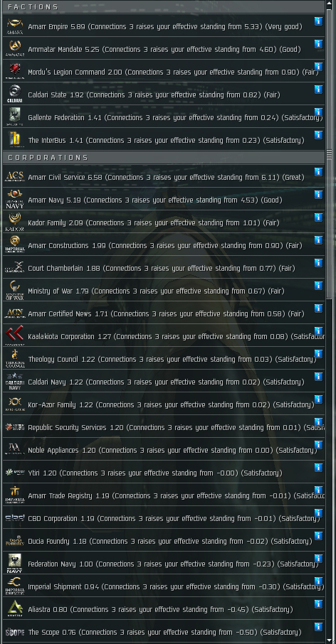The width and height of the screenshot is (336, 644).
Task: Open info for Amarr Empire standing
Action: coord(318,21)
